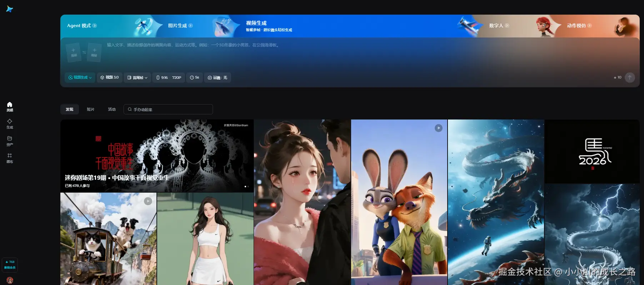Select the 活动 tab
This screenshot has width=644, height=285.
112,110
